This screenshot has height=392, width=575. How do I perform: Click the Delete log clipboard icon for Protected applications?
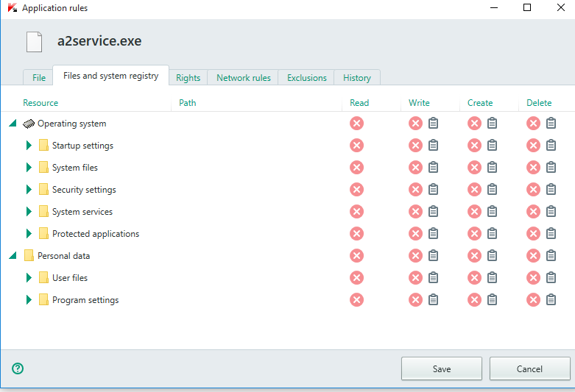551,234
